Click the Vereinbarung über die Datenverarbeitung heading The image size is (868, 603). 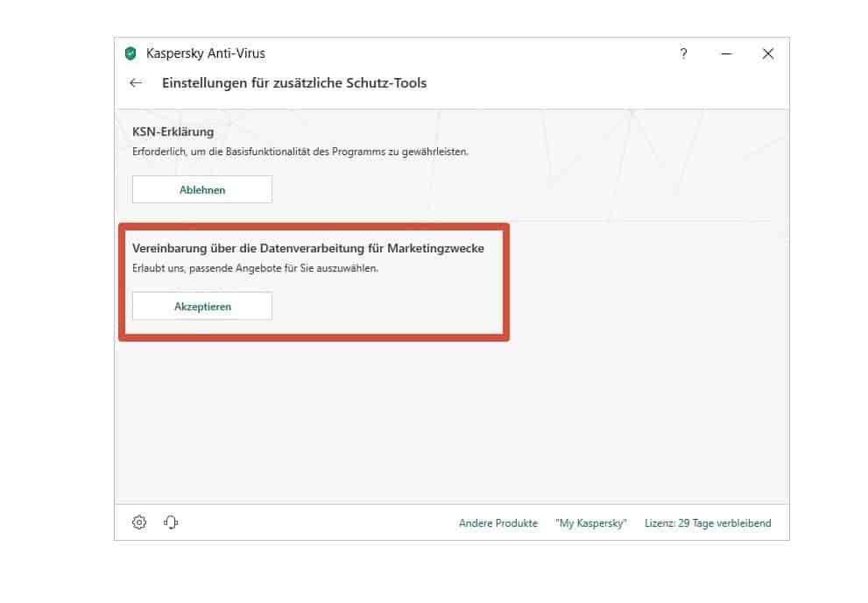click(x=307, y=248)
